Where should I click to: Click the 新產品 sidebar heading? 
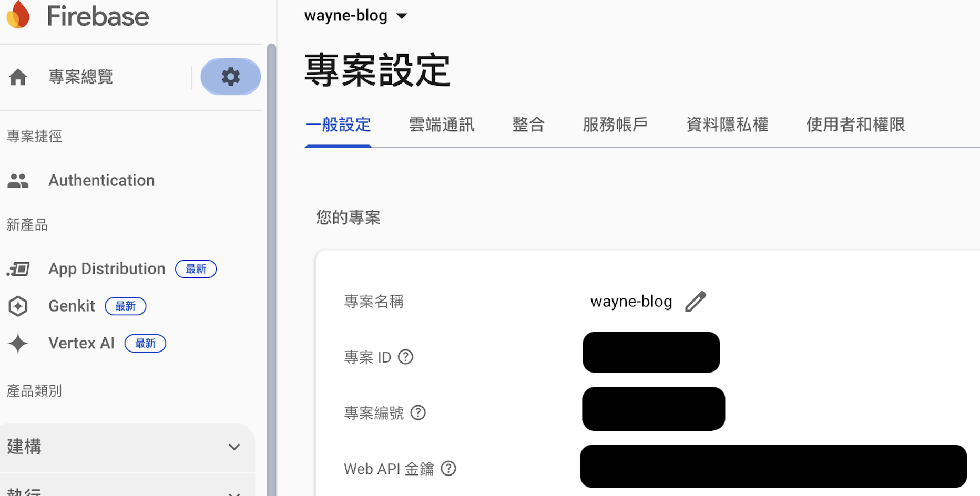(27, 225)
